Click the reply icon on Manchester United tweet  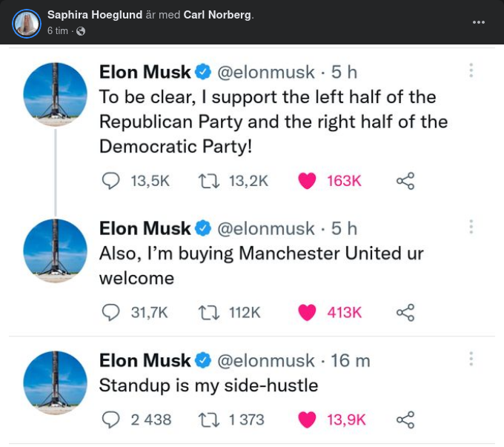(110, 312)
